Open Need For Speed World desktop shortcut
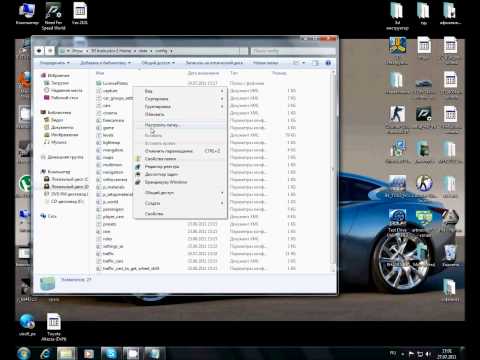The height and width of the screenshot is (360, 480). [53, 16]
